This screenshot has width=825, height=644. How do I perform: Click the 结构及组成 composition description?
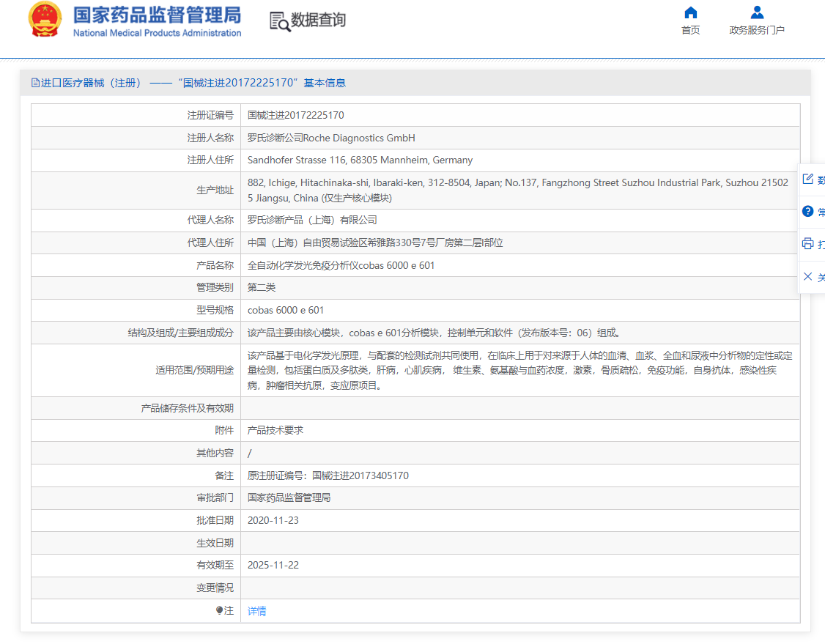tap(435, 333)
